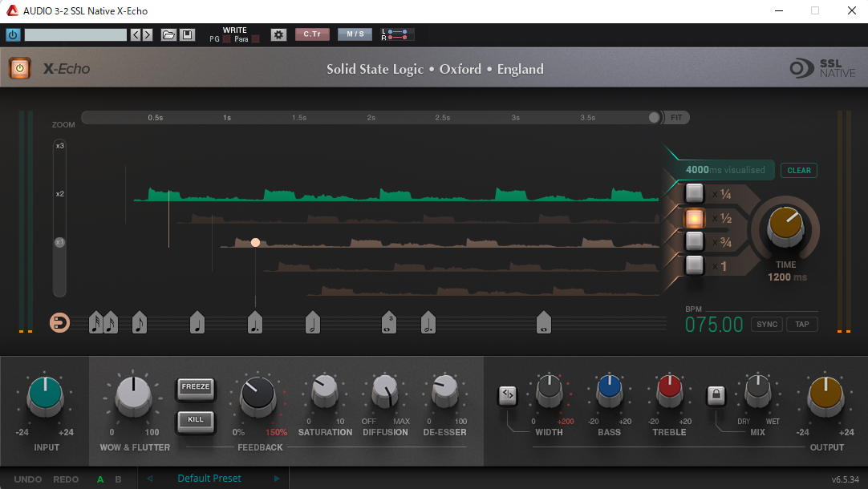Screen dimensions: 868x489
Task: Enable the x ¼ delay tap
Action: 694,193
